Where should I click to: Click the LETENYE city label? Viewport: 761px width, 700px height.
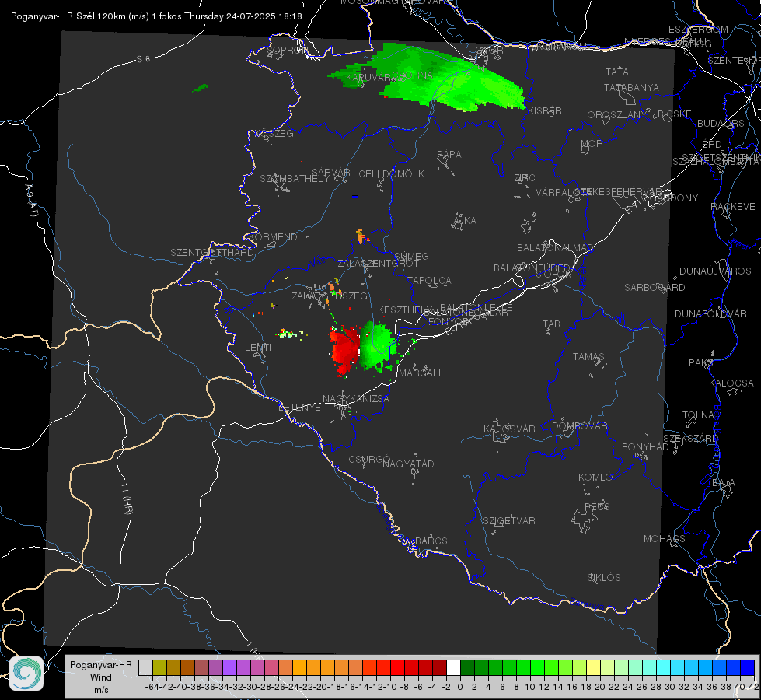299,408
